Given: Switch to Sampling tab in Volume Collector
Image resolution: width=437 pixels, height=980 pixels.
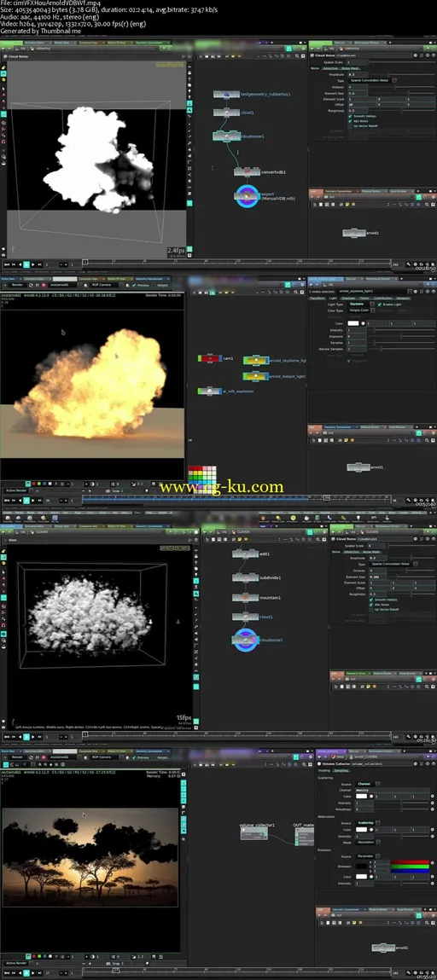Looking at the screenshot, I should coord(341,771).
